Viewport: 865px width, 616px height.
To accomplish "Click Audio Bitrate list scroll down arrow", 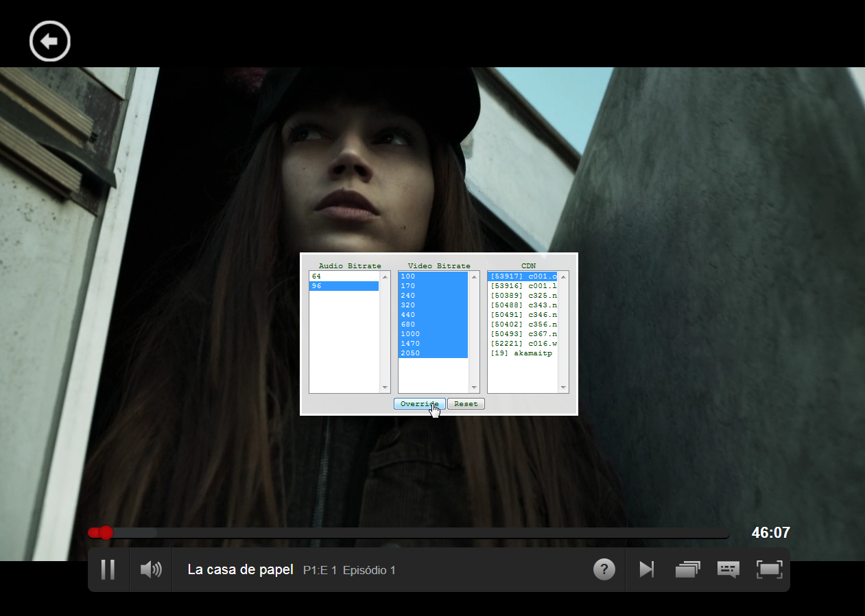I will (385, 388).
